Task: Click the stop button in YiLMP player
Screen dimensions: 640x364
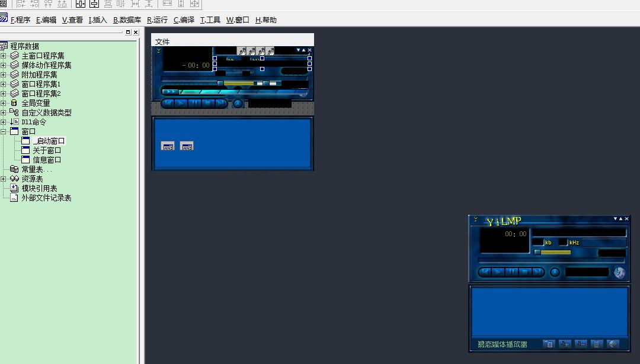Action: tap(525, 272)
